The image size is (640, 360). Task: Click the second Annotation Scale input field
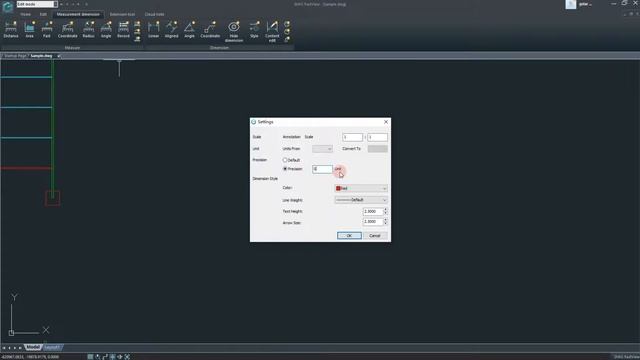pos(378,137)
